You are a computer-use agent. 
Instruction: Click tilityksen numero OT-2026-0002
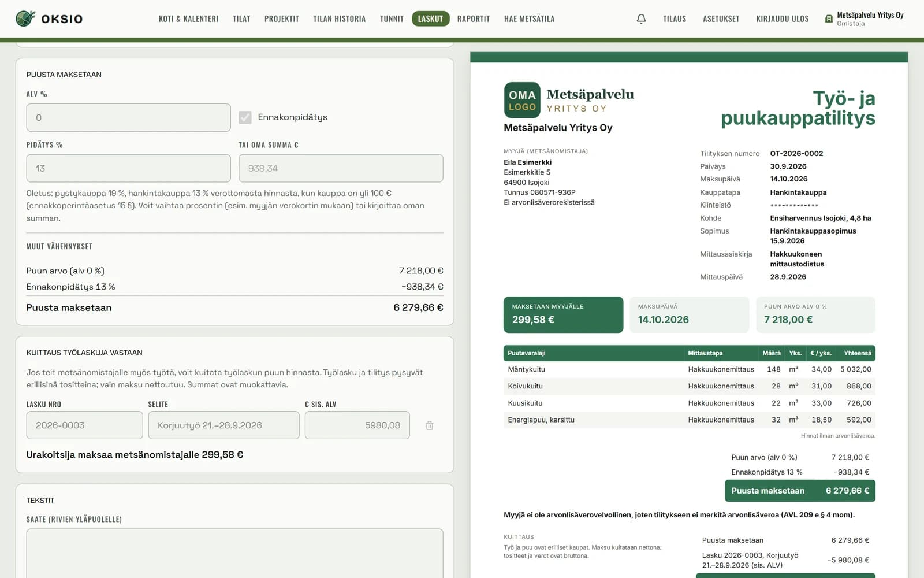(x=796, y=154)
